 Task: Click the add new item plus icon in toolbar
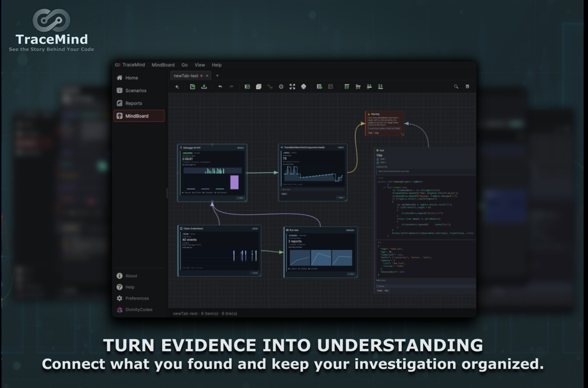(x=177, y=86)
